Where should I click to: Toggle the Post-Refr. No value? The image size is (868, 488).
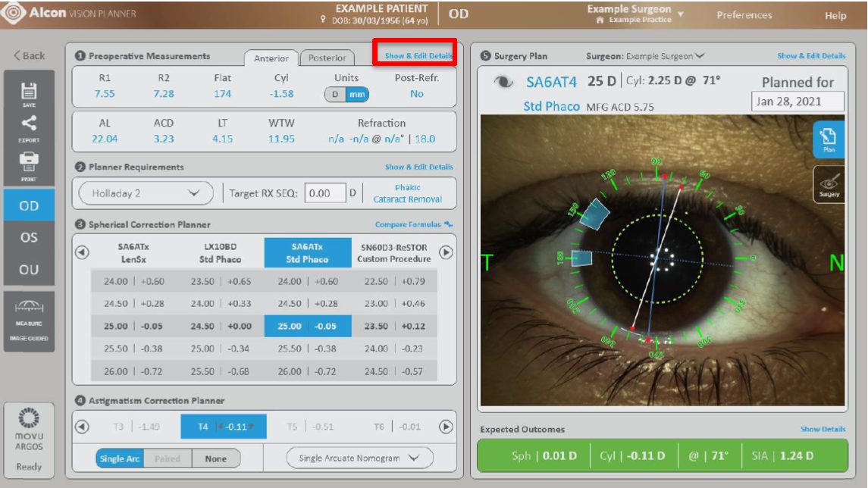point(417,94)
